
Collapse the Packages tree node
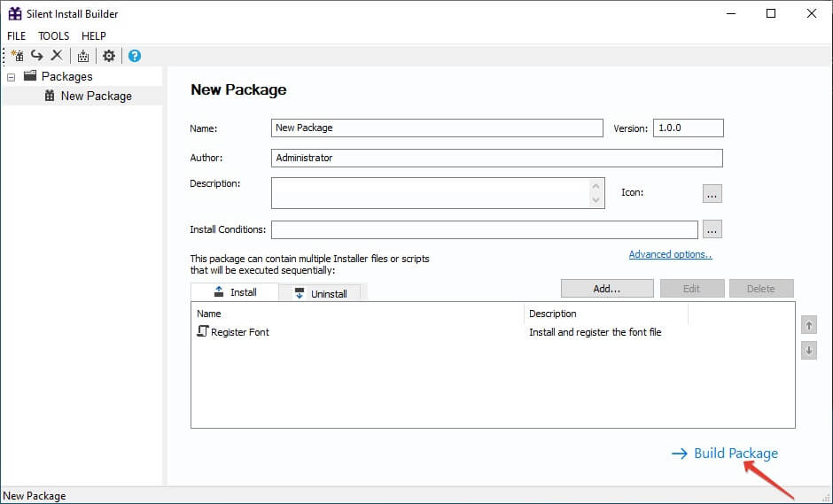(x=12, y=77)
